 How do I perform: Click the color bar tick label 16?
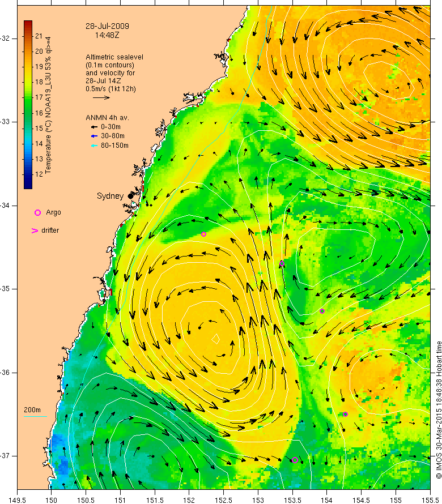point(39,113)
